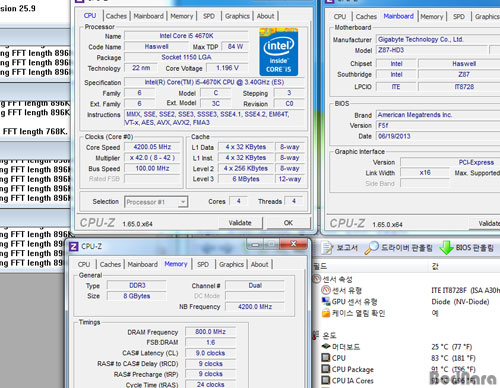This screenshot has height=388, width=500.
Task: Select CPU tab in top-left CPU-Z window
Action: coord(90,16)
